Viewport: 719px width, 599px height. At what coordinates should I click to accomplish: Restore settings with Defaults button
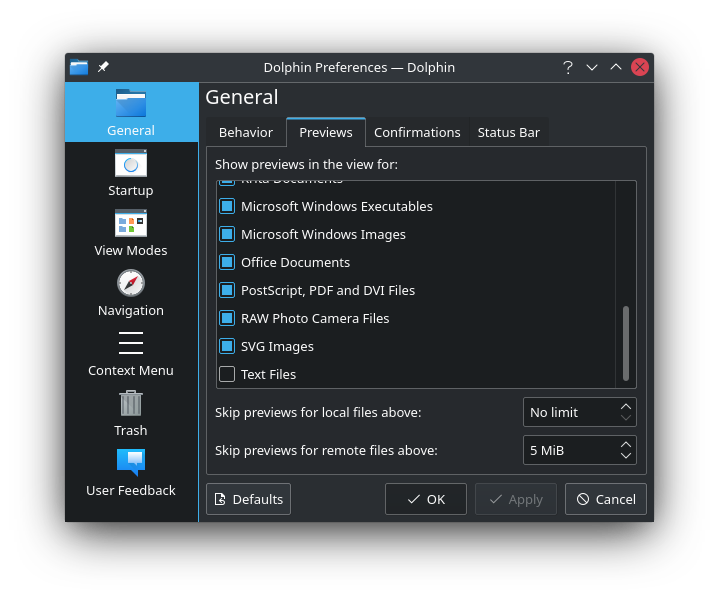click(x=249, y=499)
